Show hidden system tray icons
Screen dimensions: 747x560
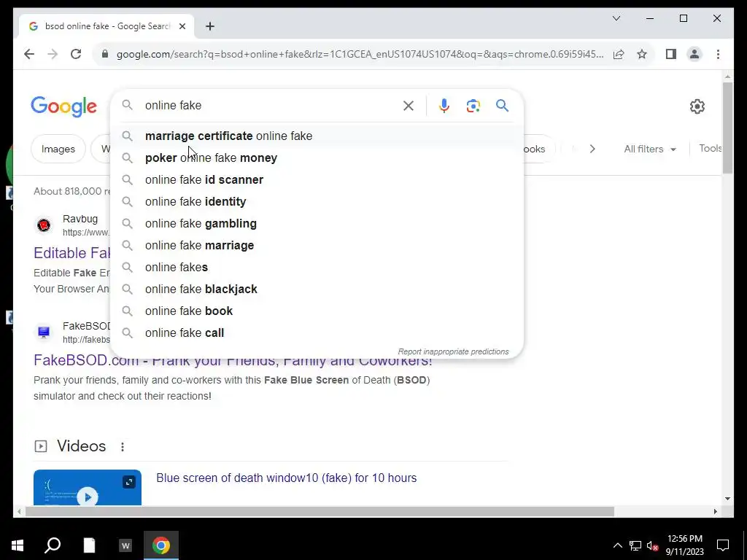pyautogui.click(x=617, y=545)
